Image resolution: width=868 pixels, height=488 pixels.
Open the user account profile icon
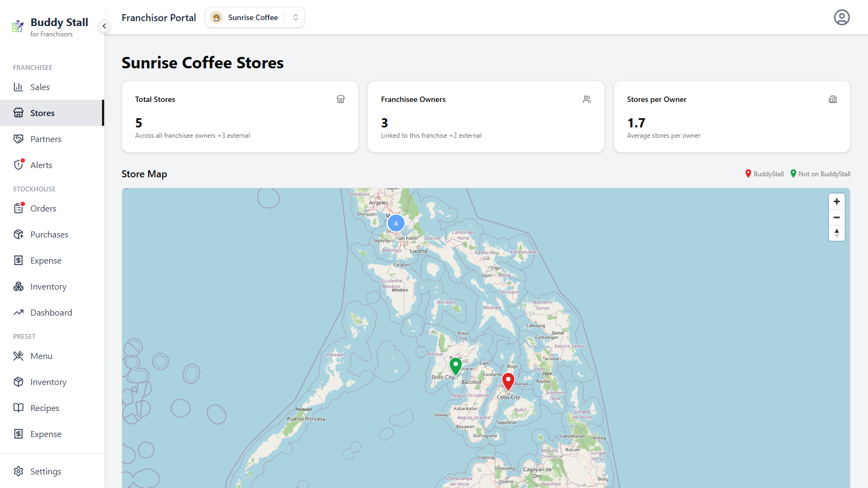pyautogui.click(x=841, y=17)
